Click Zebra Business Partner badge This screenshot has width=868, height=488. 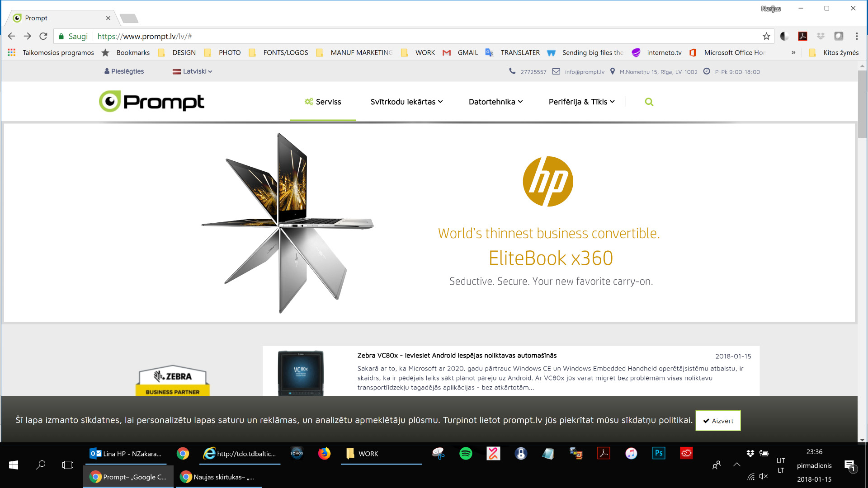point(173,380)
